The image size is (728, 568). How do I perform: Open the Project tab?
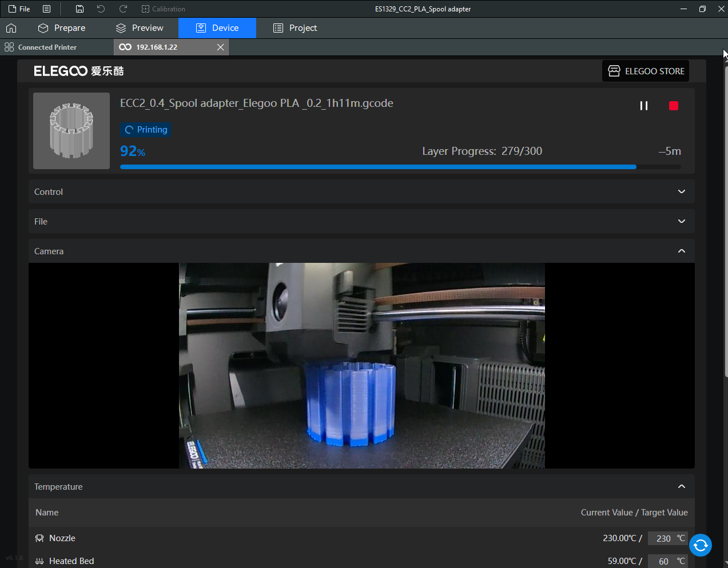click(x=295, y=28)
